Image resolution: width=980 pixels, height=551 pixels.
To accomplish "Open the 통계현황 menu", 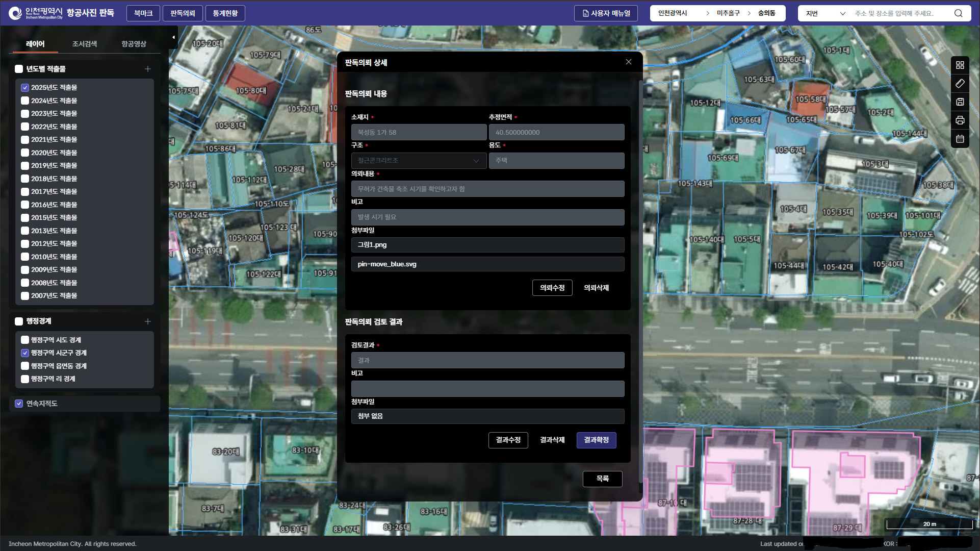I will pyautogui.click(x=225, y=13).
